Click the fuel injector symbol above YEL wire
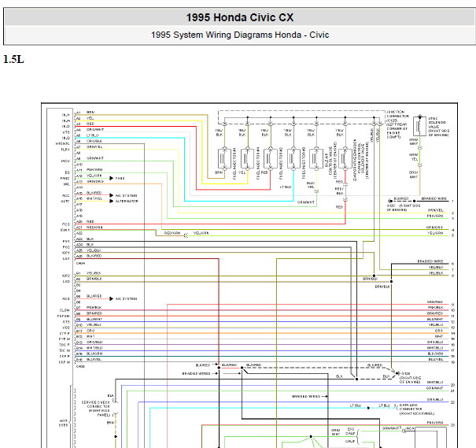Screen dimensions: 476x448 (x=247, y=158)
